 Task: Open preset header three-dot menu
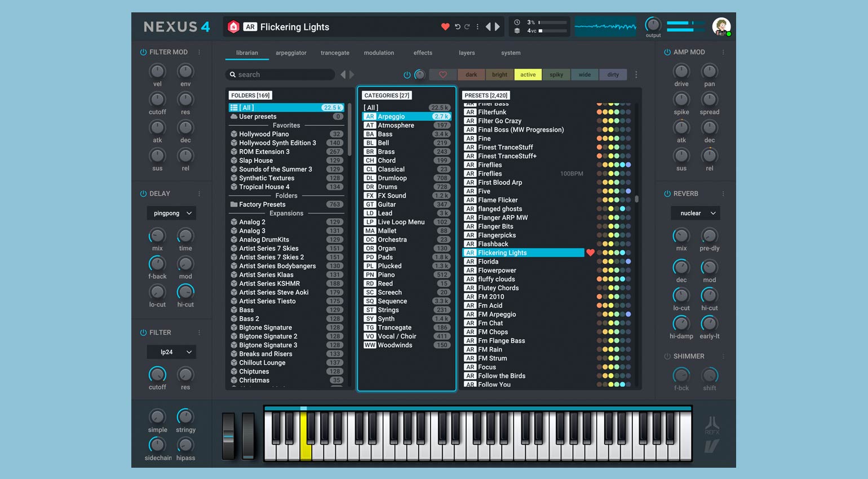[x=477, y=26]
